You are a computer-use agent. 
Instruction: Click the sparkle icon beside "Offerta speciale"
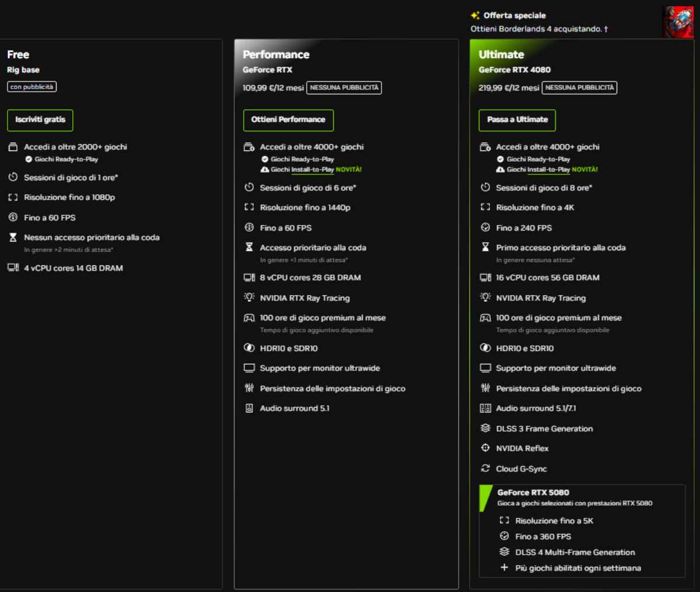point(473,15)
